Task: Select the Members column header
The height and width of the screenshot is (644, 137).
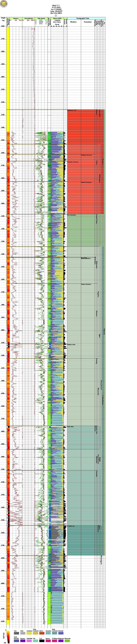Action: click(73, 22)
